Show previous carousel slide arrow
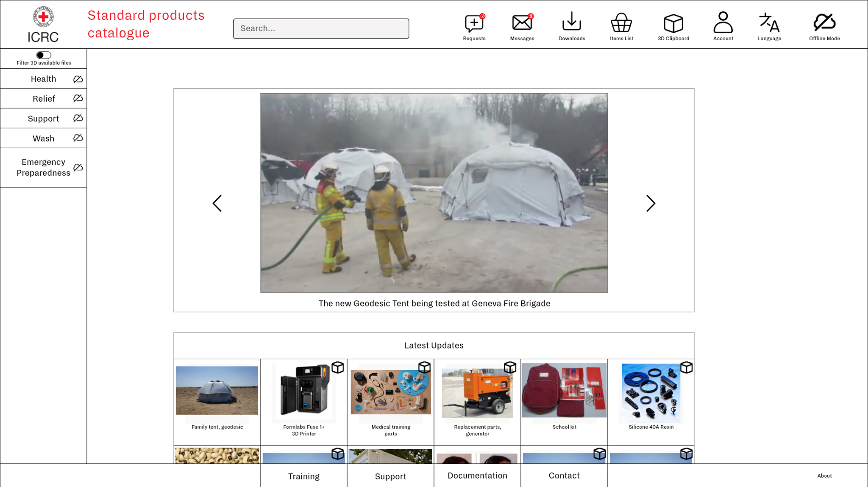 tap(217, 203)
